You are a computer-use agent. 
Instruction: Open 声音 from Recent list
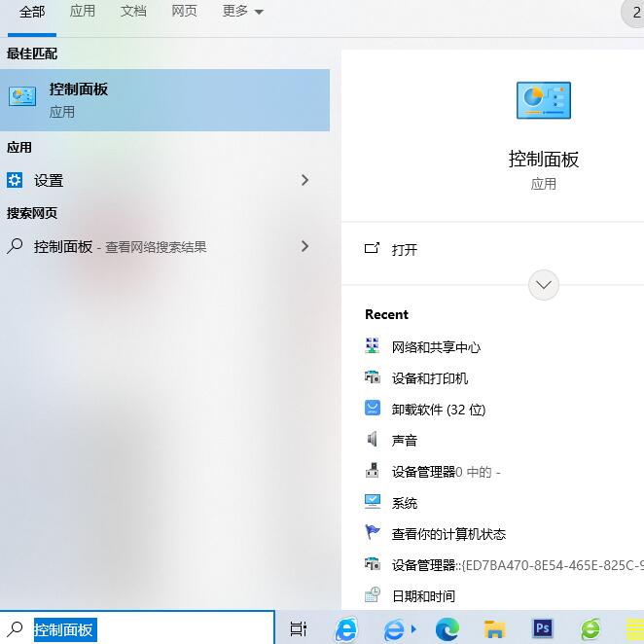(404, 441)
